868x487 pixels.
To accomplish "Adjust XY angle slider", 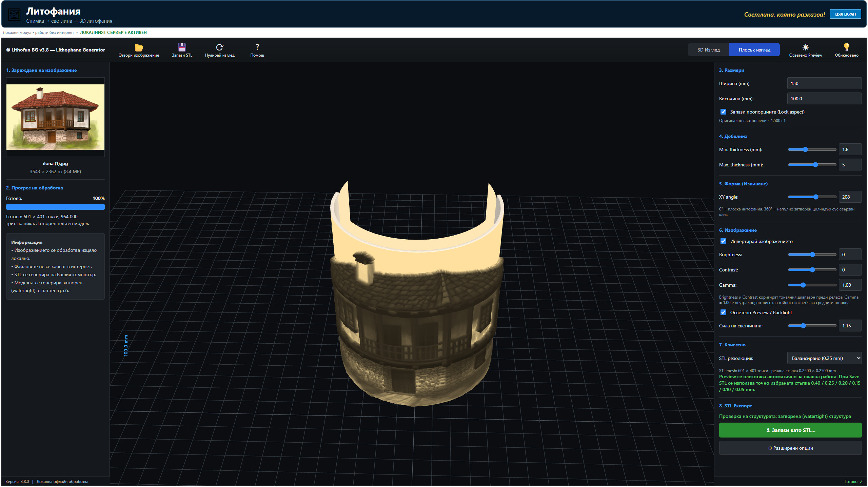I will pos(812,197).
